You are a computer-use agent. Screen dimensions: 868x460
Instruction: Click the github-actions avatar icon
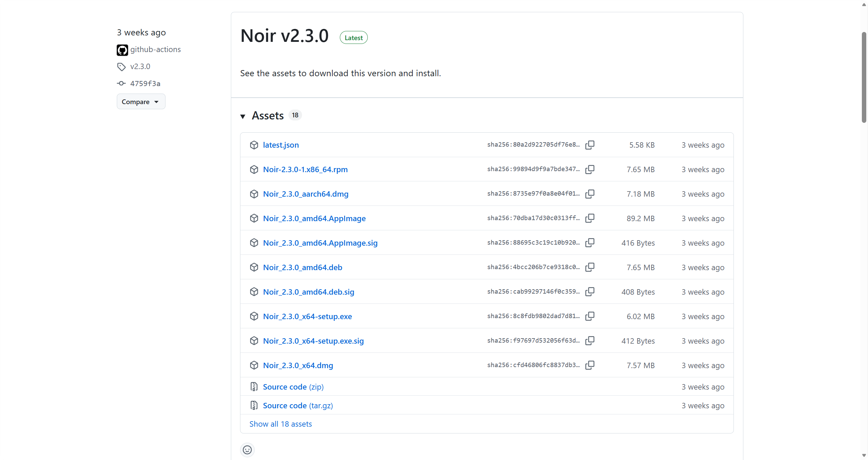[122, 50]
